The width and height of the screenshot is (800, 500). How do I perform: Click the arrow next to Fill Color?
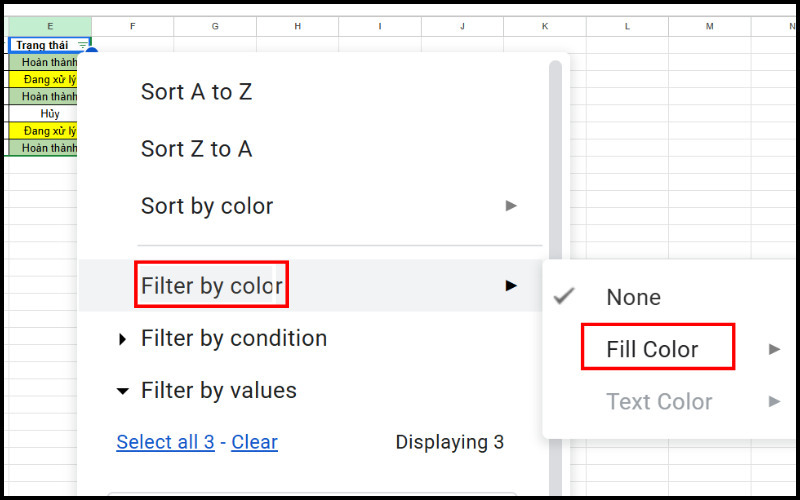tap(774, 349)
